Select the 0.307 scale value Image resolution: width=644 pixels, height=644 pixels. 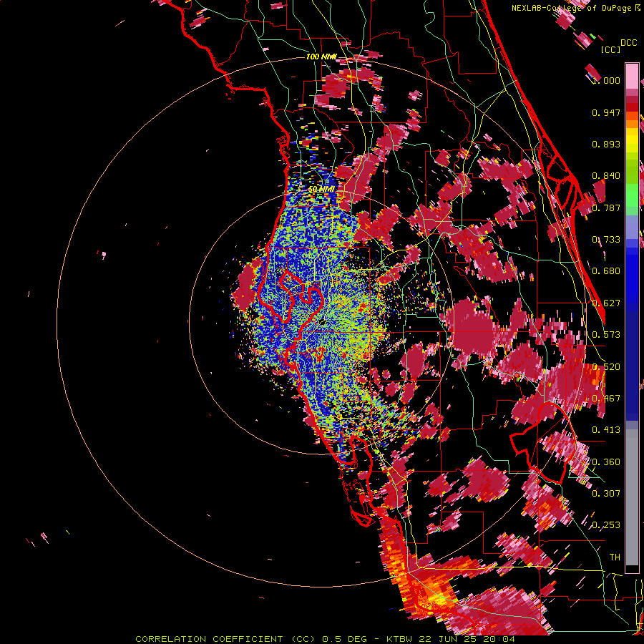pos(606,494)
